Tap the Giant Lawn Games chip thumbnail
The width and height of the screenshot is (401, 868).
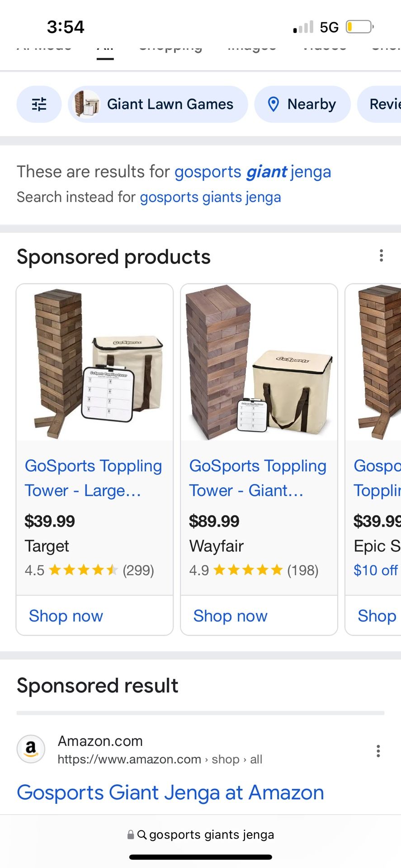[87, 104]
